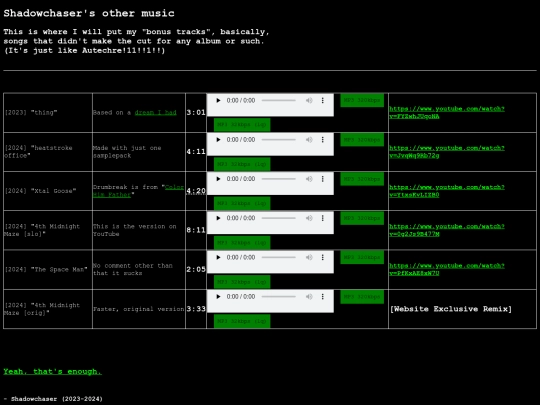Follow the "Yeah, that's enough." link

click(x=52, y=372)
